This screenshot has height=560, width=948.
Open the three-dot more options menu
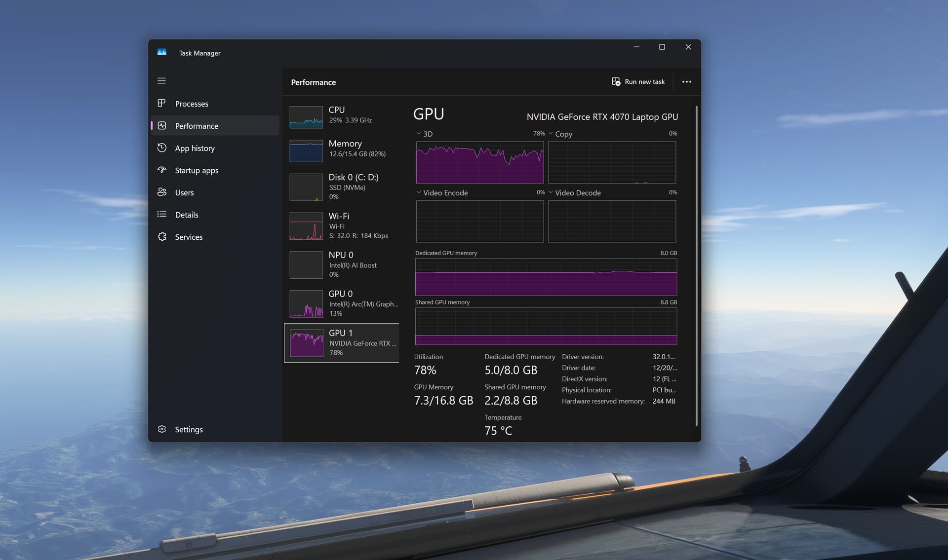[686, 81]
